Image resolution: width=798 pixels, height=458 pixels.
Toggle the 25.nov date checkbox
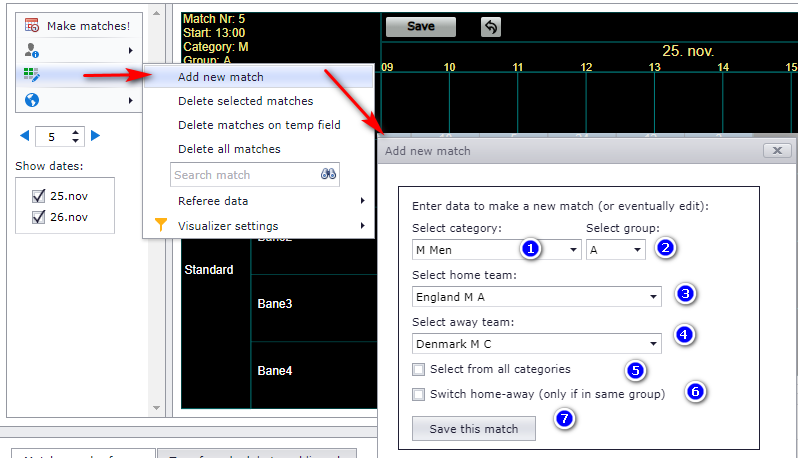click(38, 196)
